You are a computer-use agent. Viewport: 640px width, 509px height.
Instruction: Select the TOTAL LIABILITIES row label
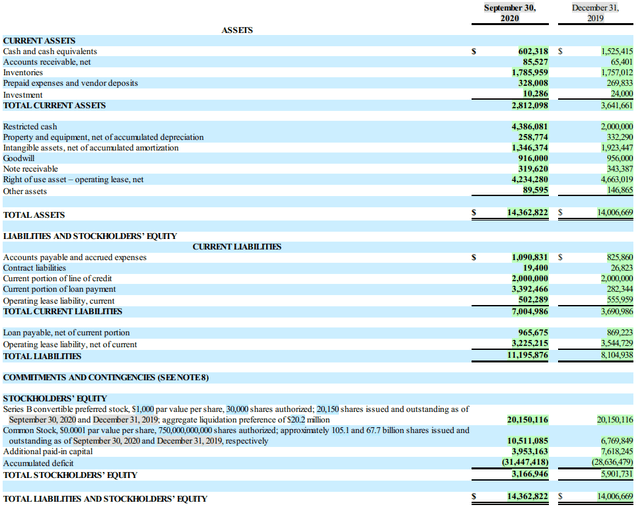click(x=42, y=354)
